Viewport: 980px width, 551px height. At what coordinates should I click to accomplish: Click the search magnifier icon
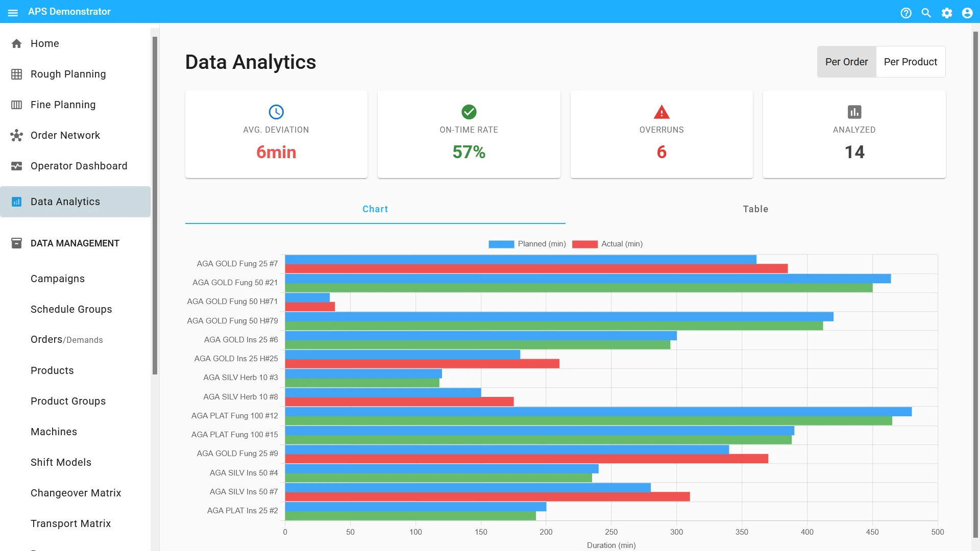click(926, 13)
